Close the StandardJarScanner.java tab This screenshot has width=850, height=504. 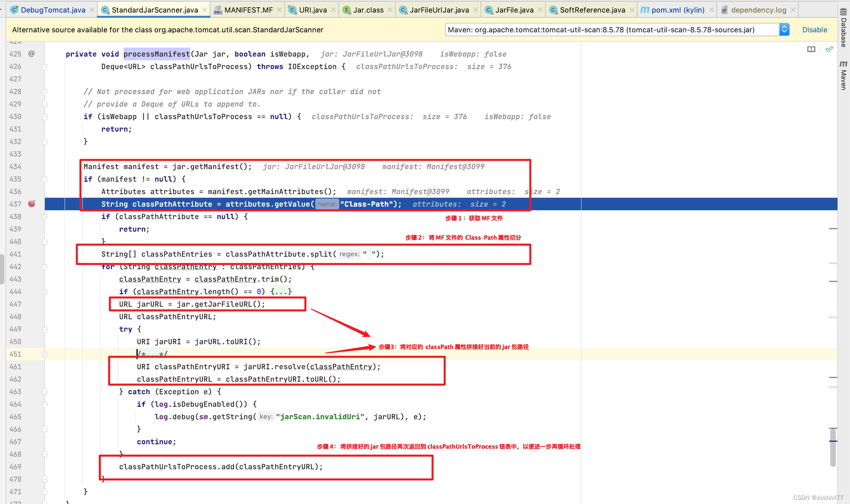point(205,10)
